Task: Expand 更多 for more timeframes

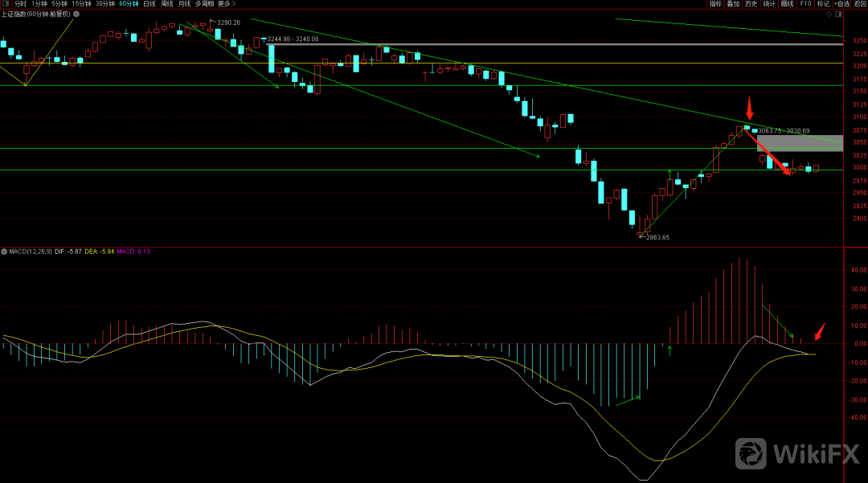Action: 226,4
